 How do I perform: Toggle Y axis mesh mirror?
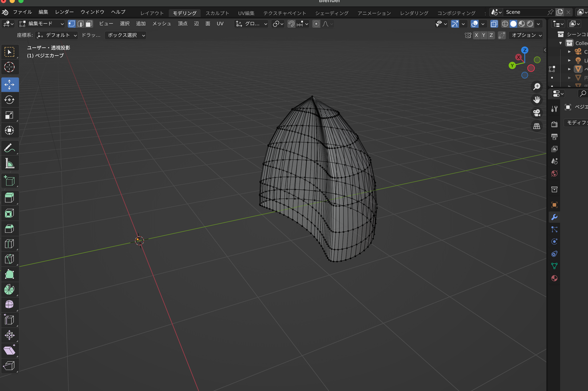pyautogui.click(x=484, y=35)
